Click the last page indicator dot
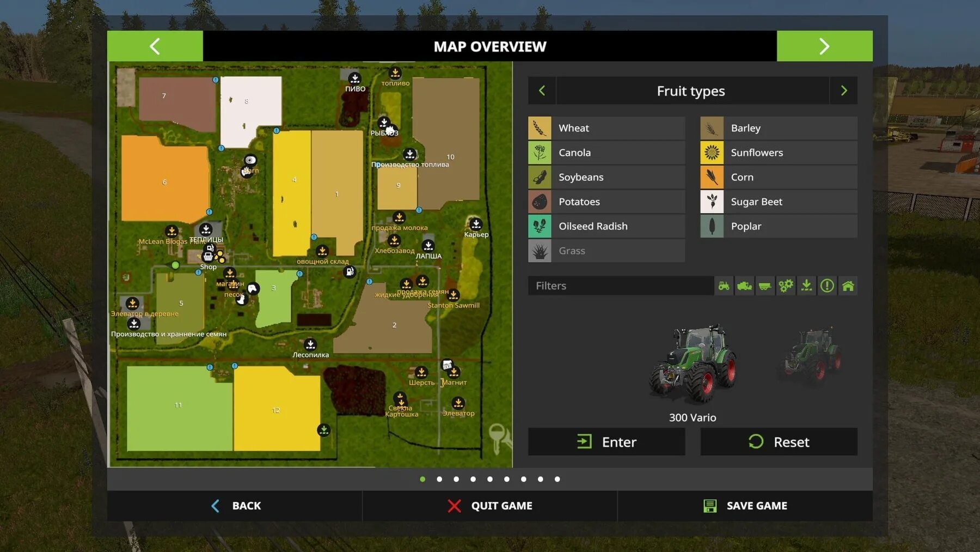 click(557, 479)
